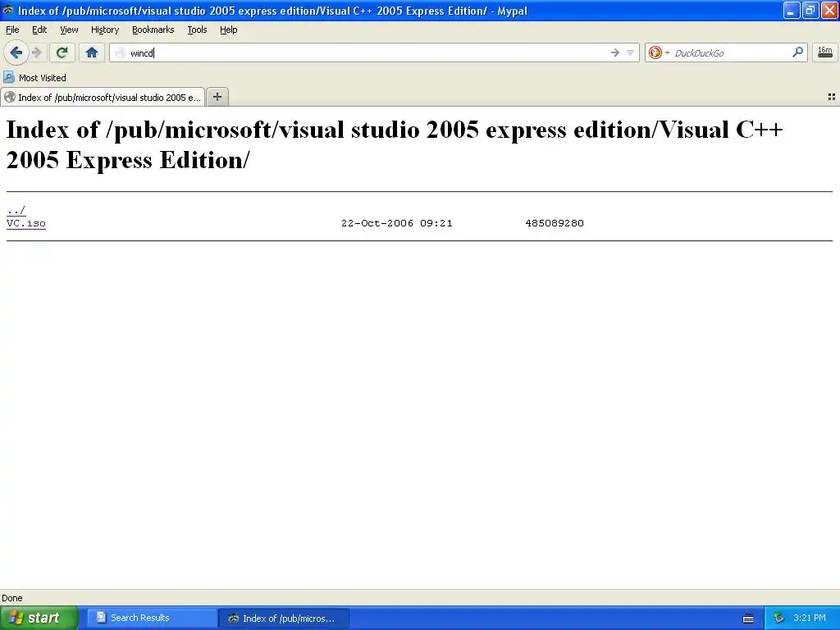
Task: Click the Mypal raccoon title bar icon
Action: [x=8, y=10]
